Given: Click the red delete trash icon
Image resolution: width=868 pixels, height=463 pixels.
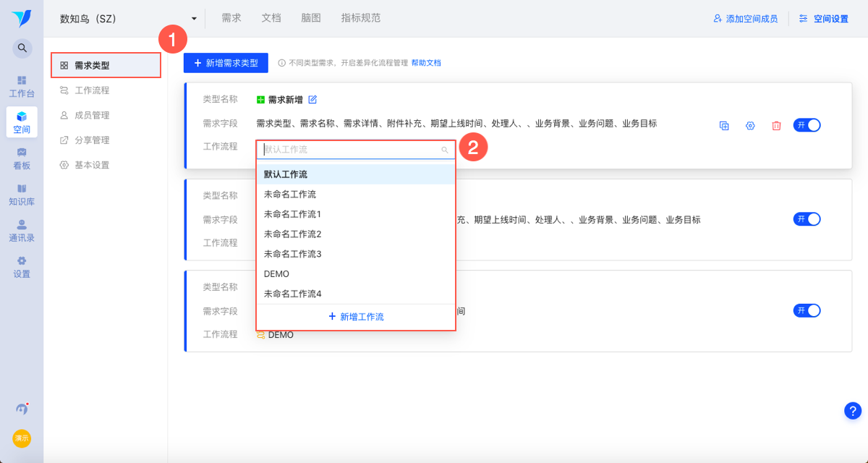Looking at the screenshot, I should point(776,126).
